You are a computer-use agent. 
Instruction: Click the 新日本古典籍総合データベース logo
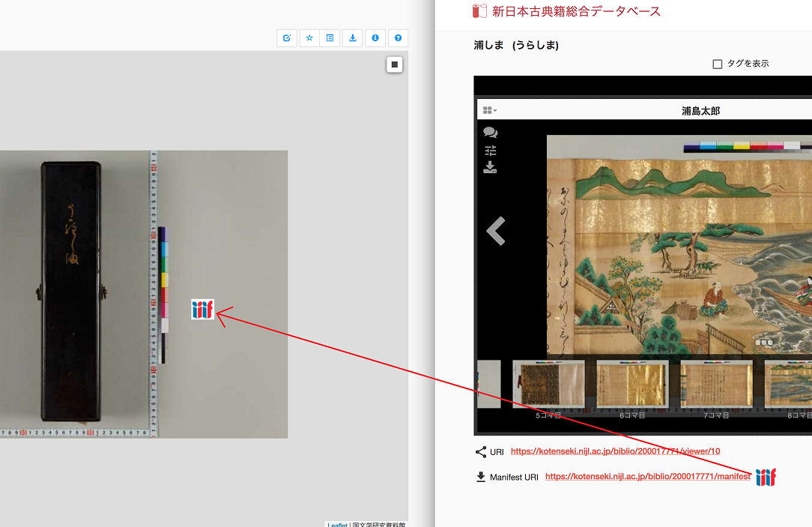479,11
